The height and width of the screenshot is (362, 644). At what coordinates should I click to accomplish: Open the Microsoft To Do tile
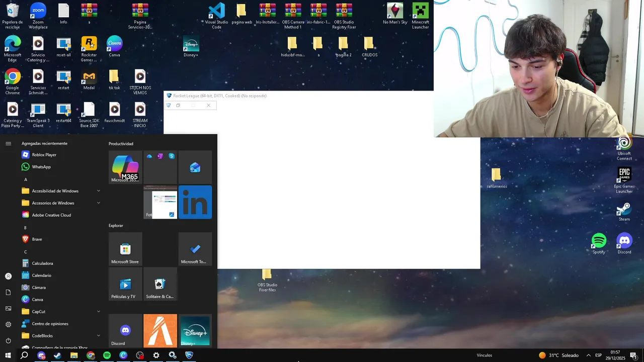click(x=195, y=249)
